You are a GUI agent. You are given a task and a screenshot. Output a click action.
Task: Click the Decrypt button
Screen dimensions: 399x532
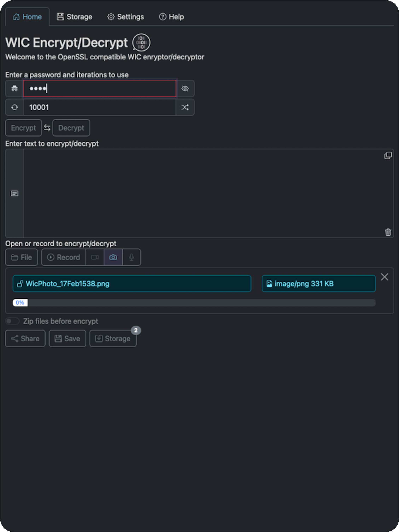coord(72,128)
